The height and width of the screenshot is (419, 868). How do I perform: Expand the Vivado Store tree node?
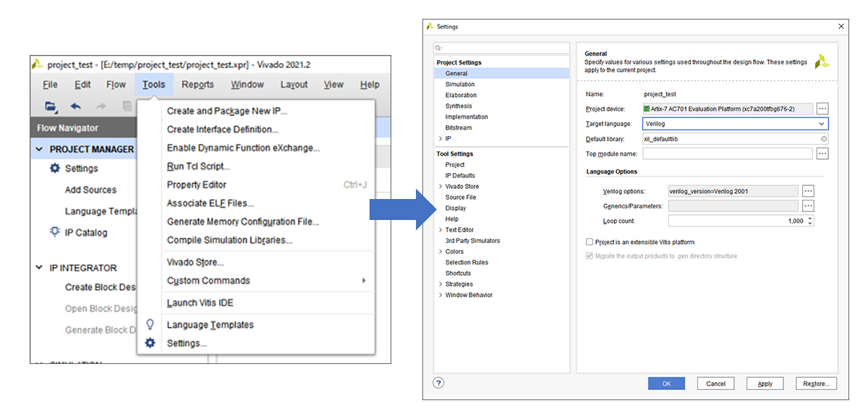pyautogui.click(x=440, y=187)
